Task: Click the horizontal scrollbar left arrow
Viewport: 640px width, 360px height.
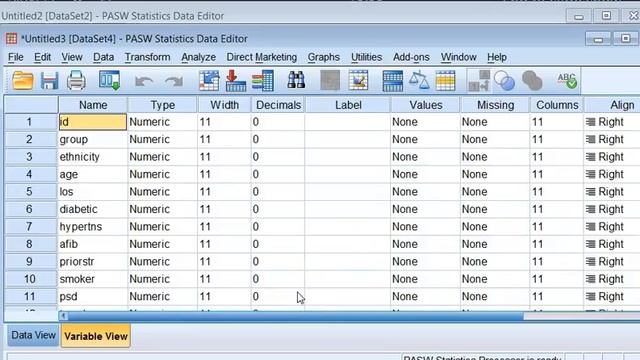Action: pos(63,316)
